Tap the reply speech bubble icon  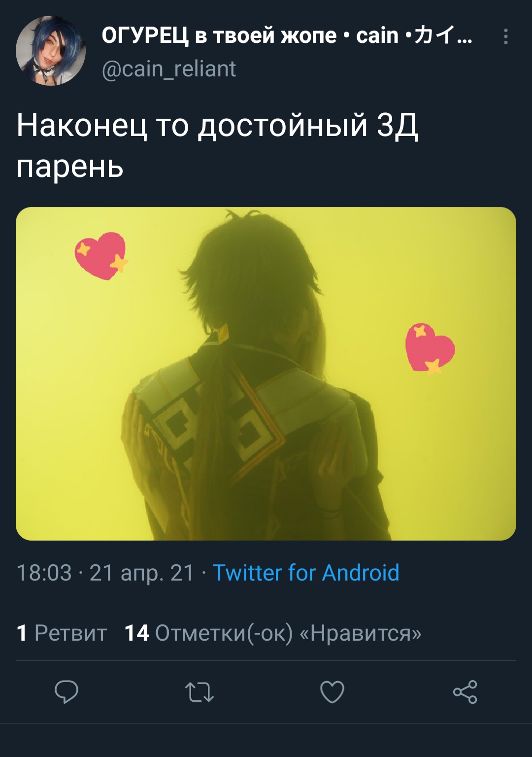pyautogui.click(x=66, y=691)
